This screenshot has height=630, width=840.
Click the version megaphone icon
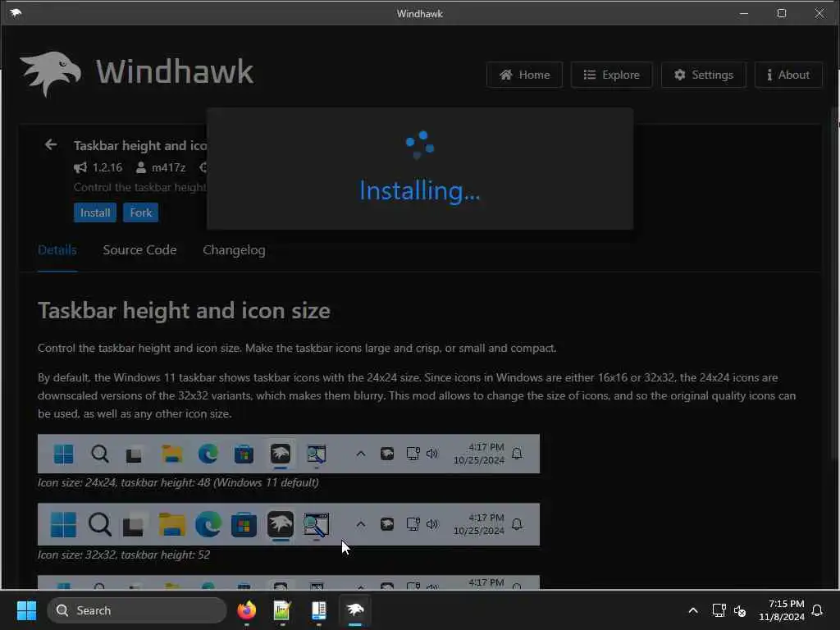[x=80, y=167]
